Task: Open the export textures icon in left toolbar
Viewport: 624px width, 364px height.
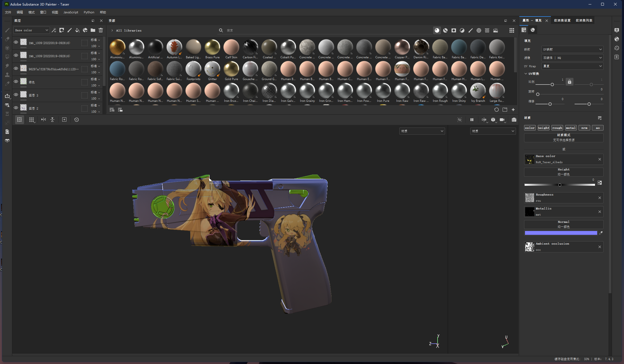Action: pos(7,96)
